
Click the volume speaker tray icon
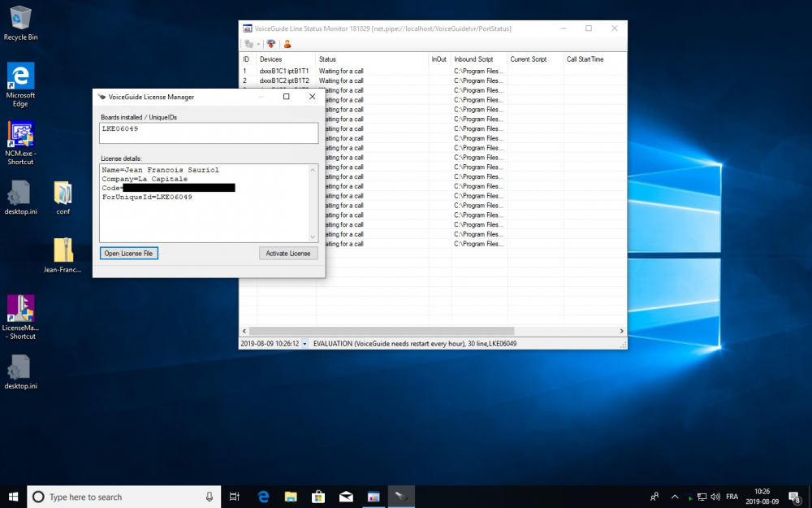[x=715, y=497]
